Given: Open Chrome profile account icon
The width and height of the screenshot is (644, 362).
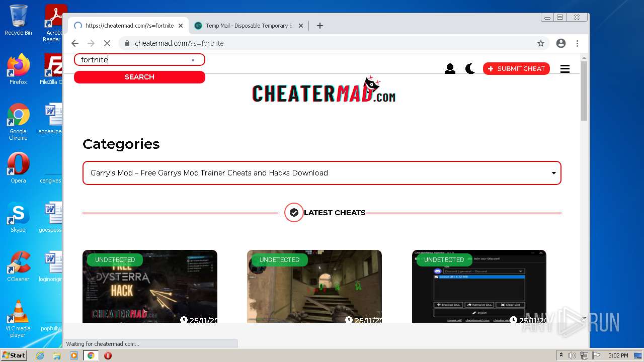Looking at the screenshot, I should [x=561, y=43].
